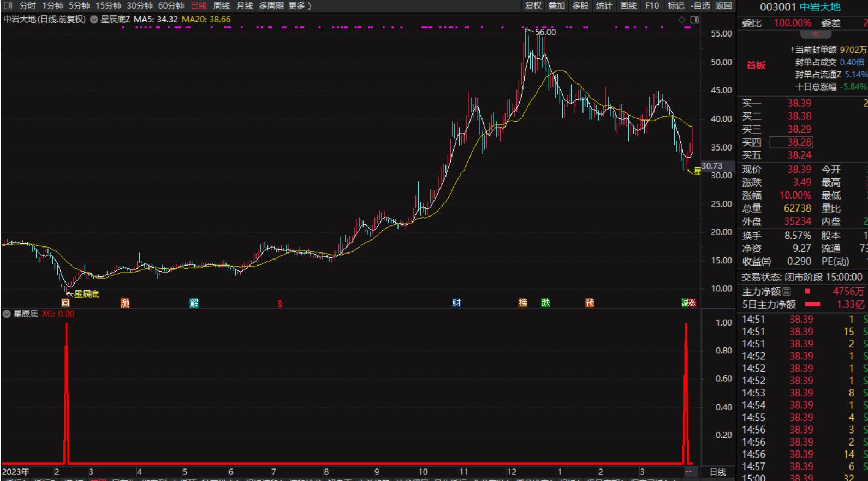The image size is (868, 481).
Task: Open the 解 event marker icon
Action: click(x=194, y=303)
